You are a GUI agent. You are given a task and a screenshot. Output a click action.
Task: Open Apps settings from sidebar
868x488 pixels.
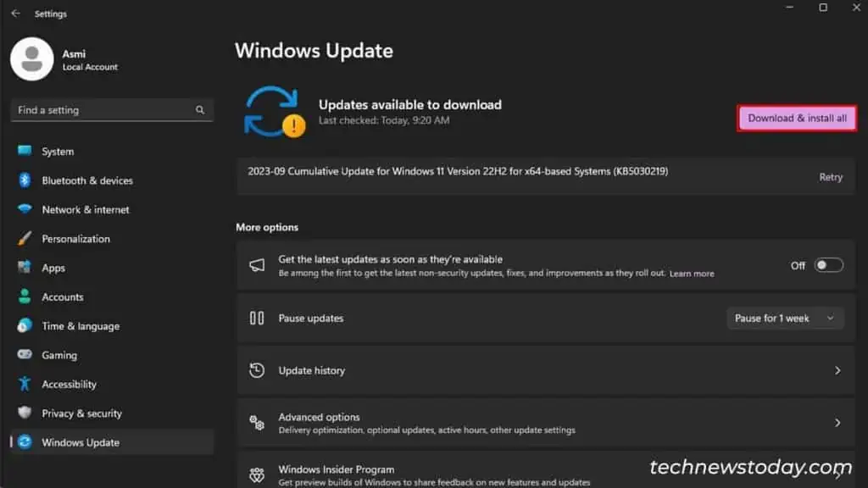coord(53,268)
